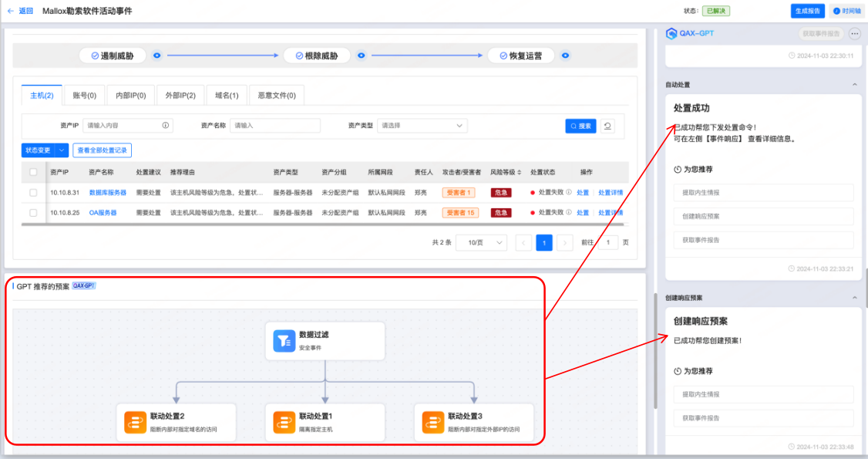Open the more options ellipsis in QAX-GPT panel
This screenshot has height=459, width=868.
pyautogui.click(x=853, y=32)
